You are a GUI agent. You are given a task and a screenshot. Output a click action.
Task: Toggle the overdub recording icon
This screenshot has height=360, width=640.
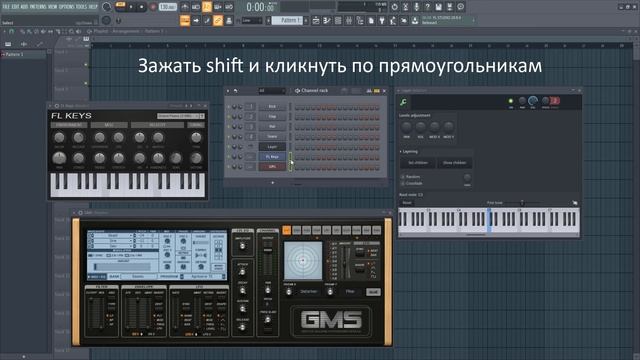pos(218,7)
